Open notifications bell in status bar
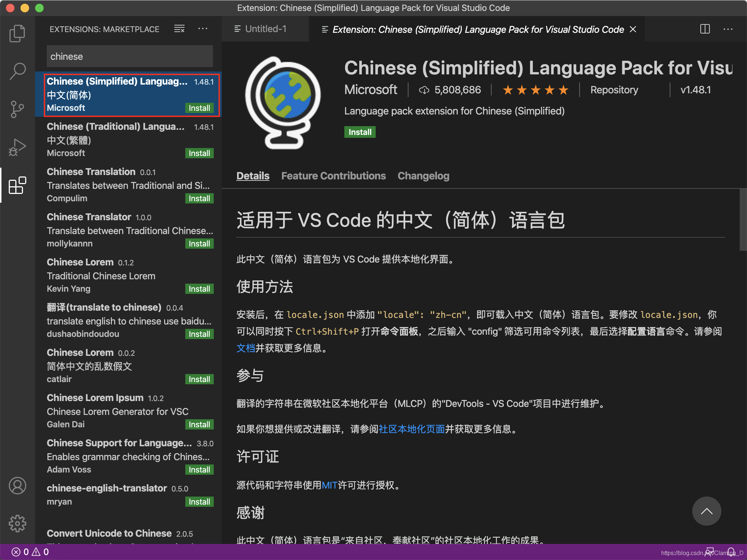The image size is (747, 560). coord(731,552)
